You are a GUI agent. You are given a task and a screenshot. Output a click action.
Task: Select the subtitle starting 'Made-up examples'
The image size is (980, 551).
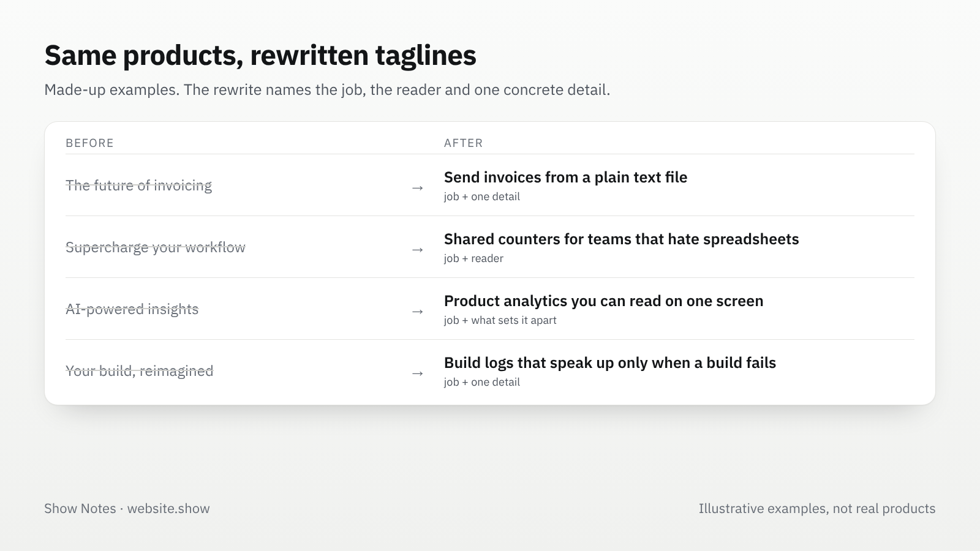[327, 90]
